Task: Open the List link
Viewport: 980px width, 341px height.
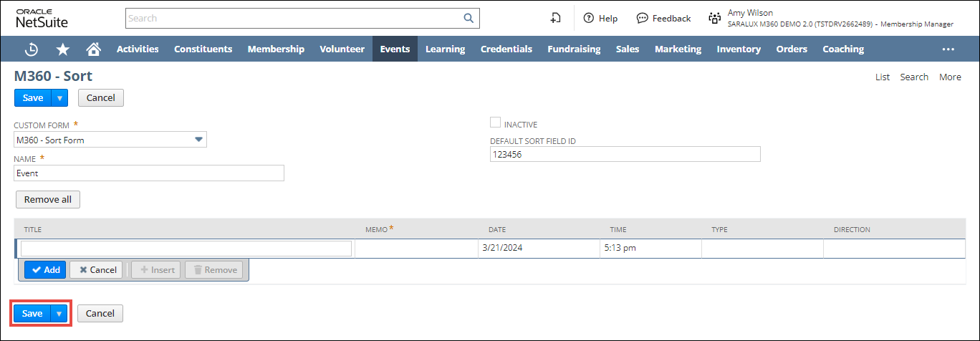Action: pos(882,77)
